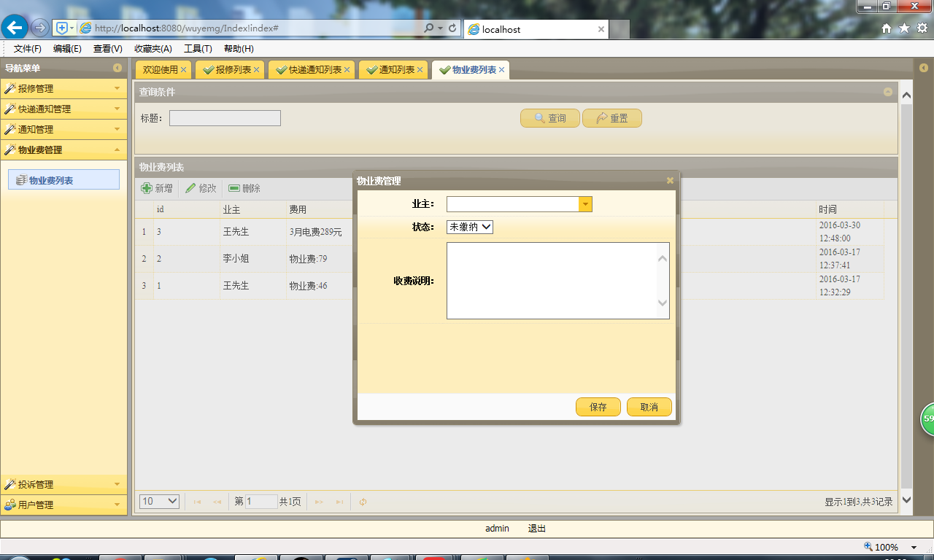Click the 退出 logout link at the bottom

(x=537, y=528)
